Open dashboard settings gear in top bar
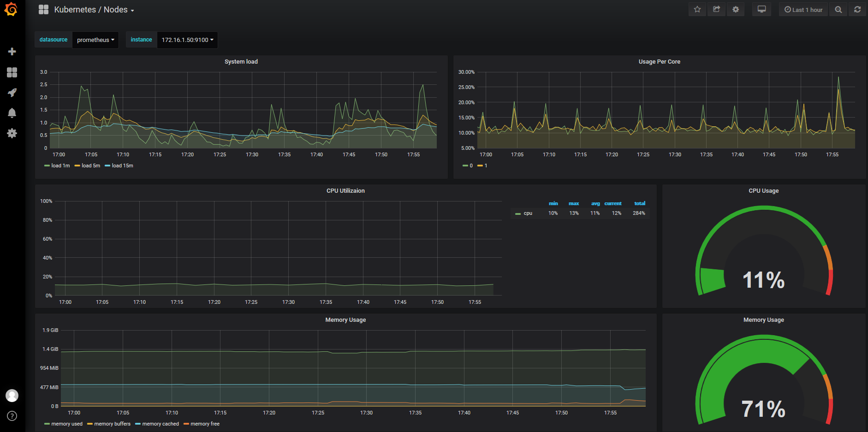Image resolution: width=868 pixels, height=432 pixels. click(x=736, y=10)
